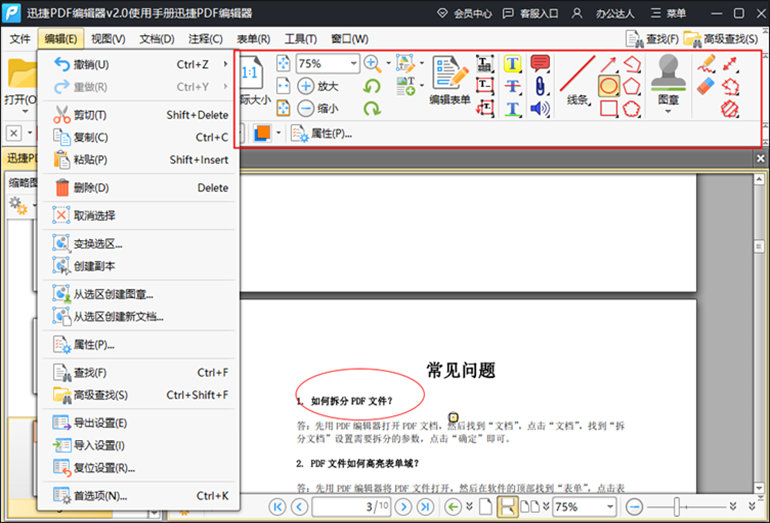Screen dimensions: 770x523
Task: Toggle Two Pages facing layout in the status bar
Action: [x=529, y=506]
